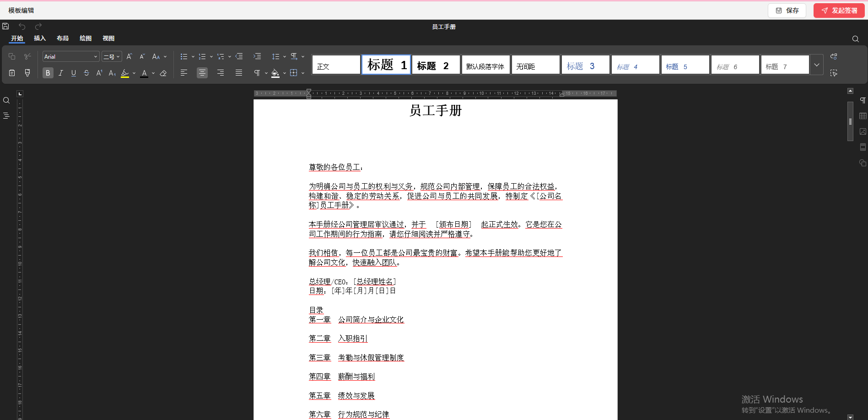Viewport: 868px width, 420px height.
Task: Click the strikethrough icon
Action: (86, 73)
